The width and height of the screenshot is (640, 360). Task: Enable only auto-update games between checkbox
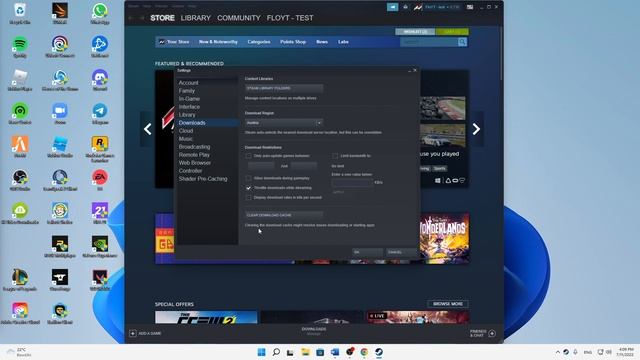click(248, 156)
